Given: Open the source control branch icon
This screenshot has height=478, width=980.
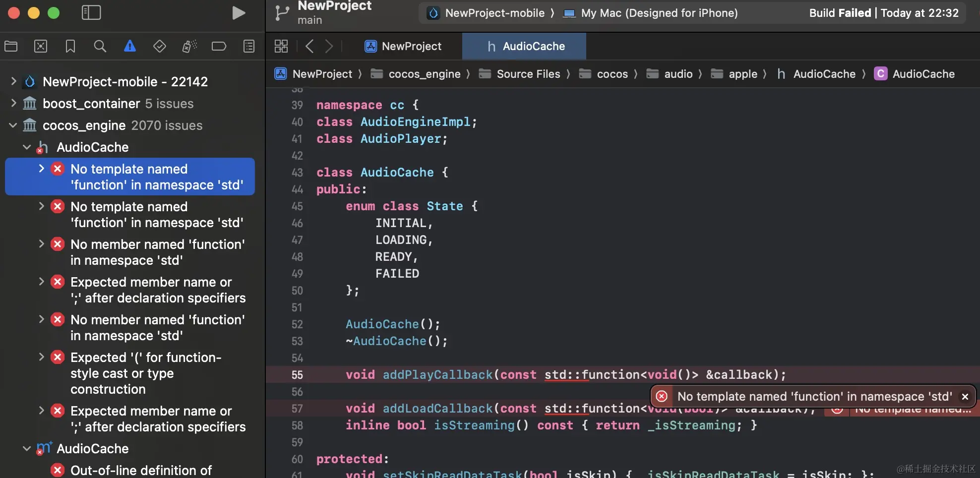Looking at the screenshot, I should click(x=282, y=13).
